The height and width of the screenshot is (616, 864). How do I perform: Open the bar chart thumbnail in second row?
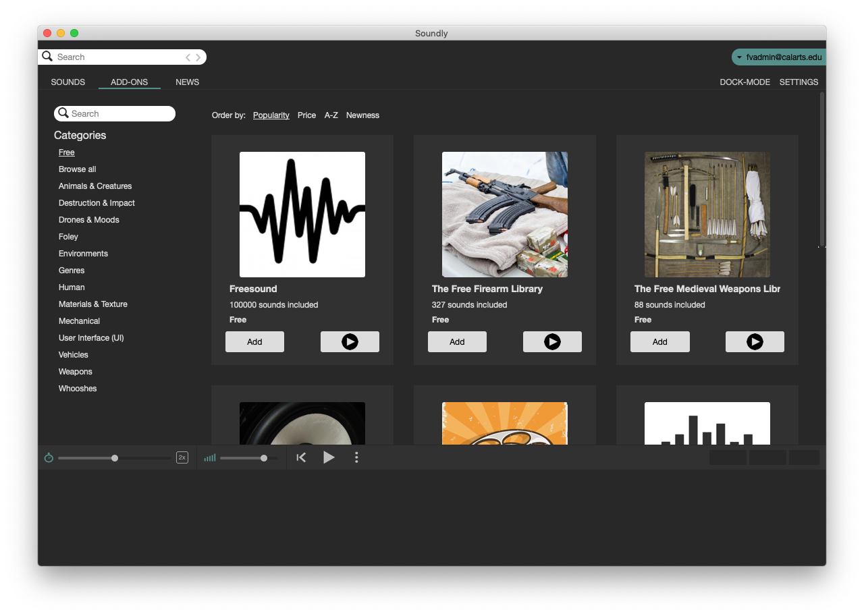tap(707, 424)
